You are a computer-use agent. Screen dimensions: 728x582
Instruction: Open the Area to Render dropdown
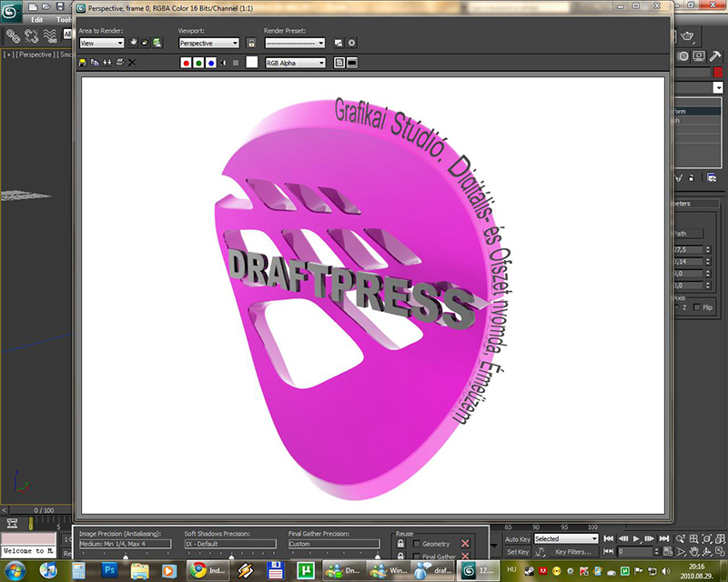(x=101, y=43)
